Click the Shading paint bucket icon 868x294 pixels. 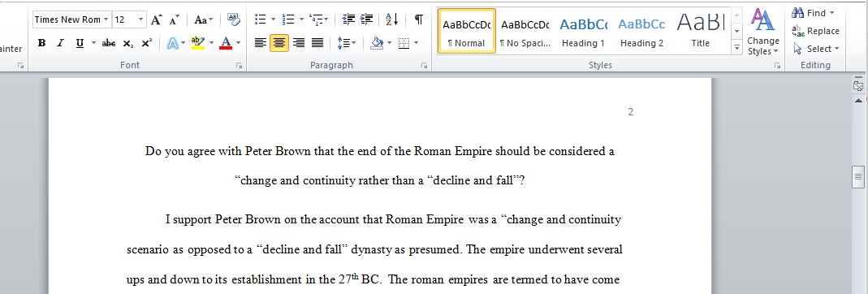pos(377,42)
